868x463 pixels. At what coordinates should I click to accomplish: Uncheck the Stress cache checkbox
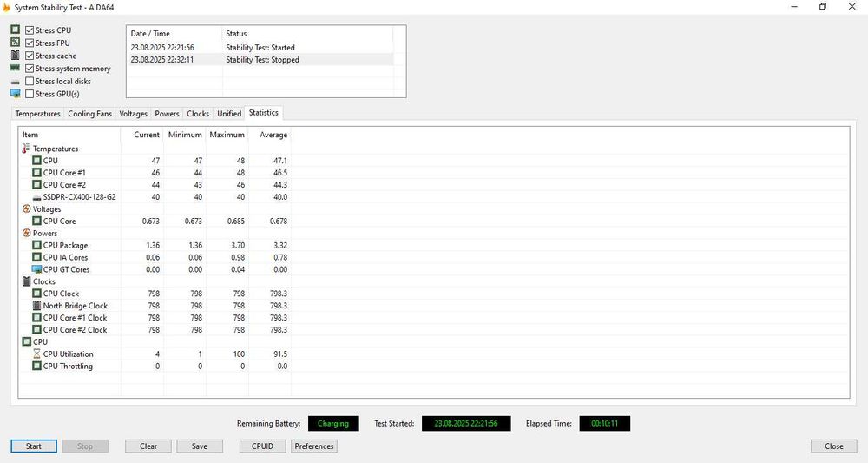click(30, 56)
